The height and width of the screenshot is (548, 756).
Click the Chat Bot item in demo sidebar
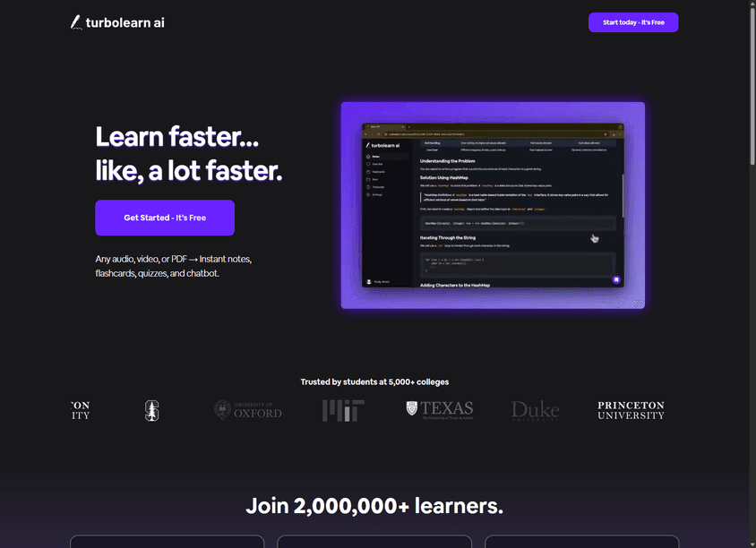(374, 165)
